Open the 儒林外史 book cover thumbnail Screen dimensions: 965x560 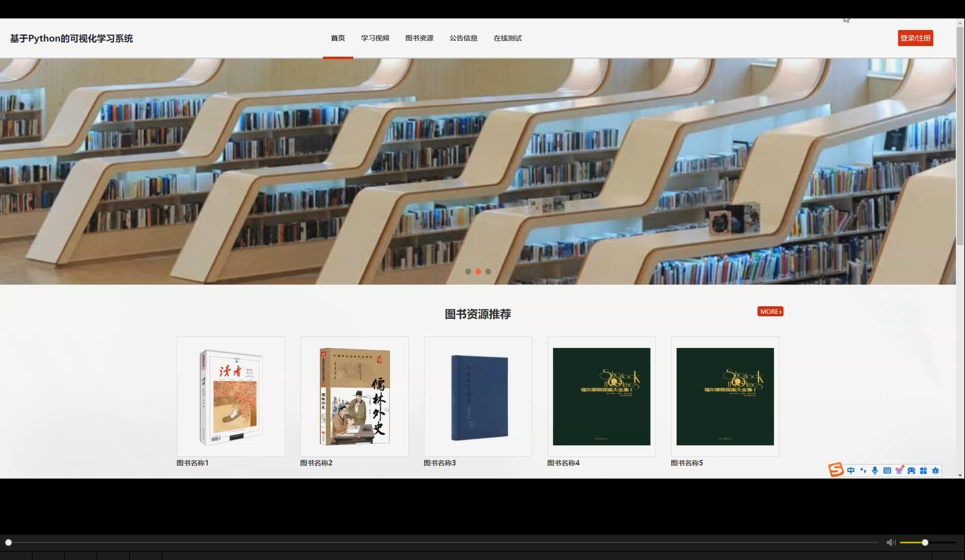coord(354,396)
